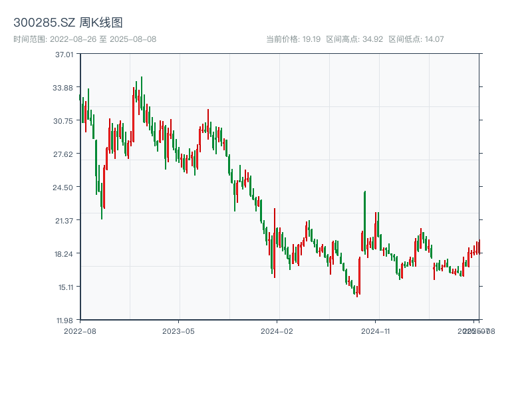The height and width of the screenshot is (399, 532).
Task: Click the 15.11 price axis label
Action: [64, 287]
